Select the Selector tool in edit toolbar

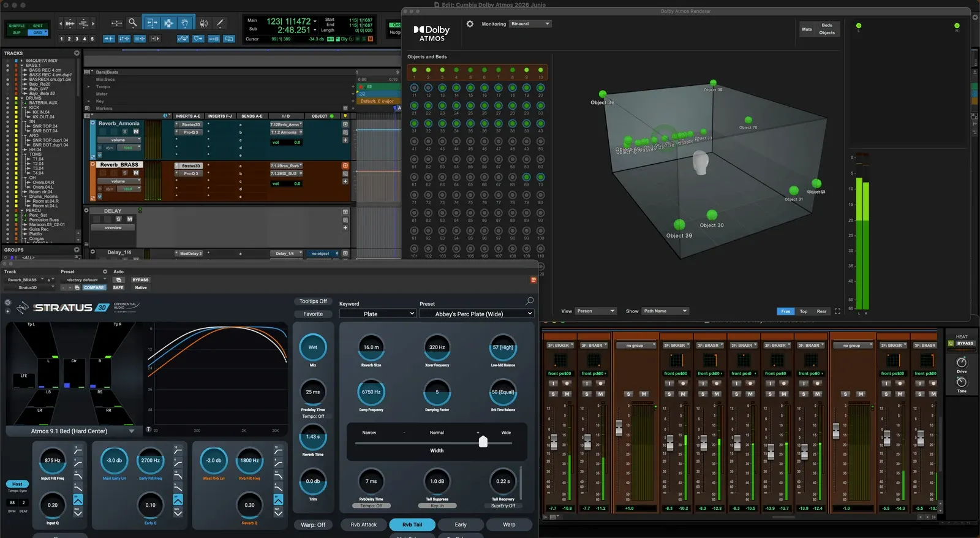click(x=168, y=23)
